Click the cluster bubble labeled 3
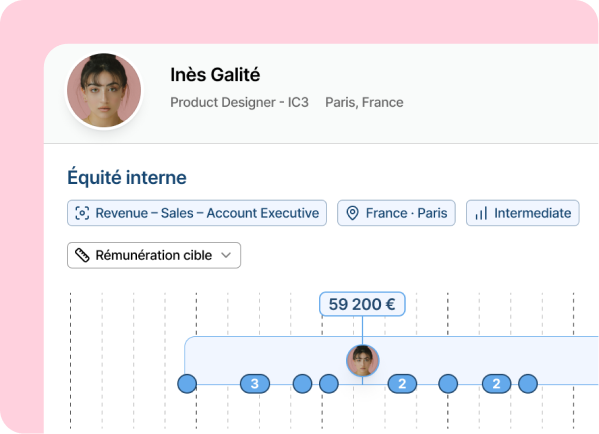Screen dimensions: 599x434 click(255, 384)
